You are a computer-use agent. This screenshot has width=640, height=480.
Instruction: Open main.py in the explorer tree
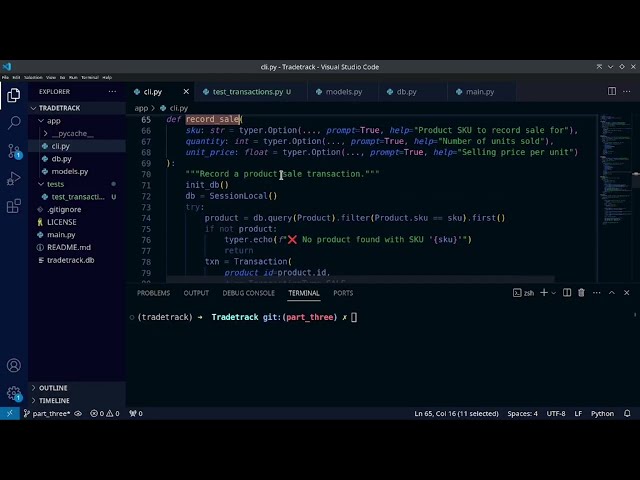(77, 235)
